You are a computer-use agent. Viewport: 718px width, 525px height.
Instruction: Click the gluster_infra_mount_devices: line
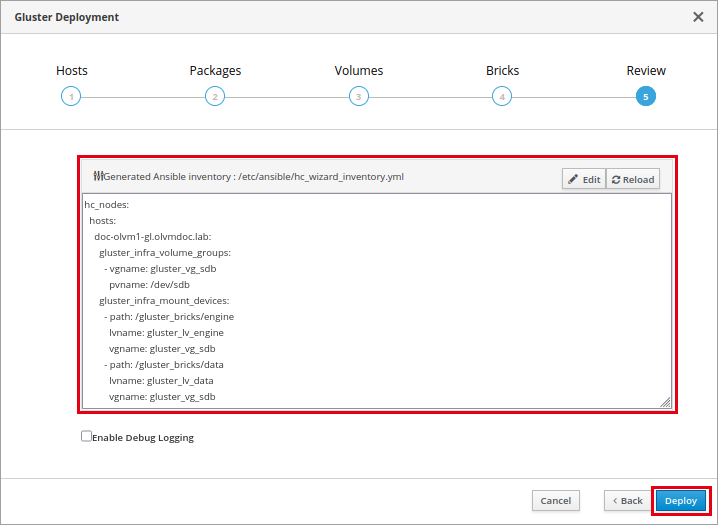pos(164,301)
